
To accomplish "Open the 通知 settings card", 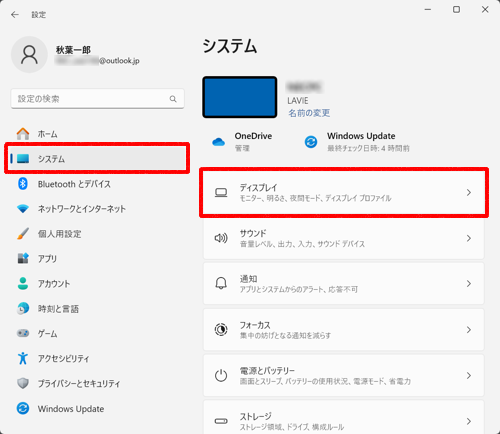I will pos(344,284).
